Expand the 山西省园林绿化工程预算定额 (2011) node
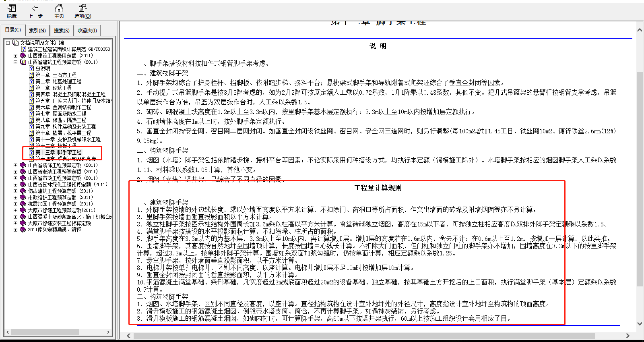 click(x=15, y=184)
